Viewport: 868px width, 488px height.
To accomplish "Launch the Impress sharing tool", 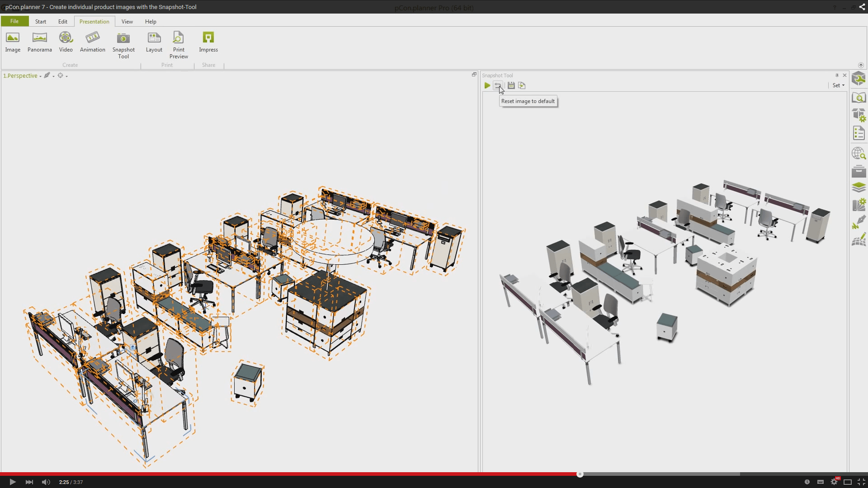I will pyautogui.click(x=208, y=42).
